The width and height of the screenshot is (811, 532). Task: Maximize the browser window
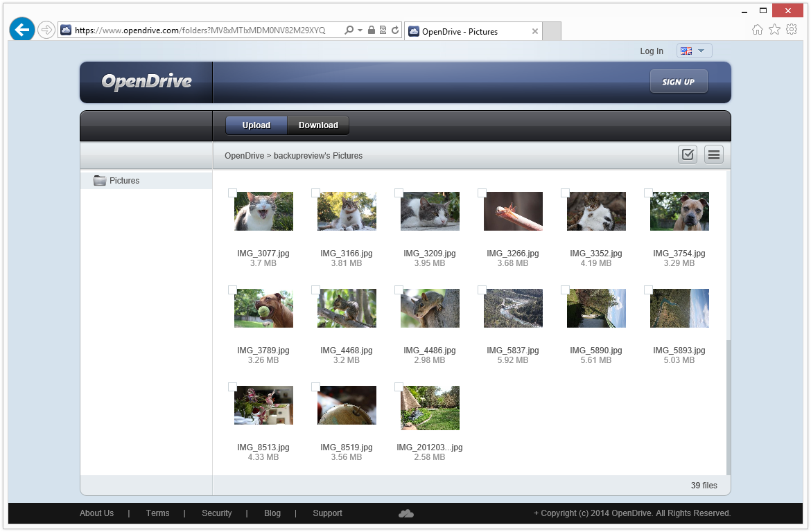click(763, 10)
